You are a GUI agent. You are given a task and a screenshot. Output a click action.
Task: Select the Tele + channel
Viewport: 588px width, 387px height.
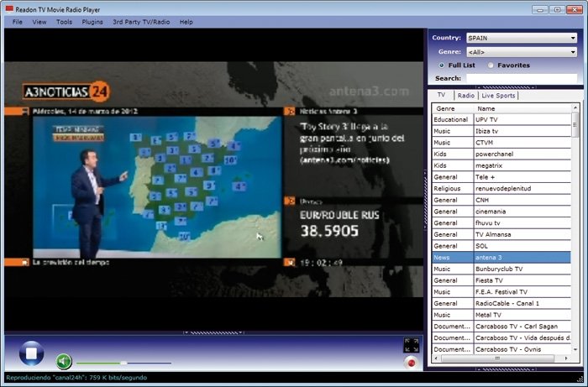coord(501,177)
